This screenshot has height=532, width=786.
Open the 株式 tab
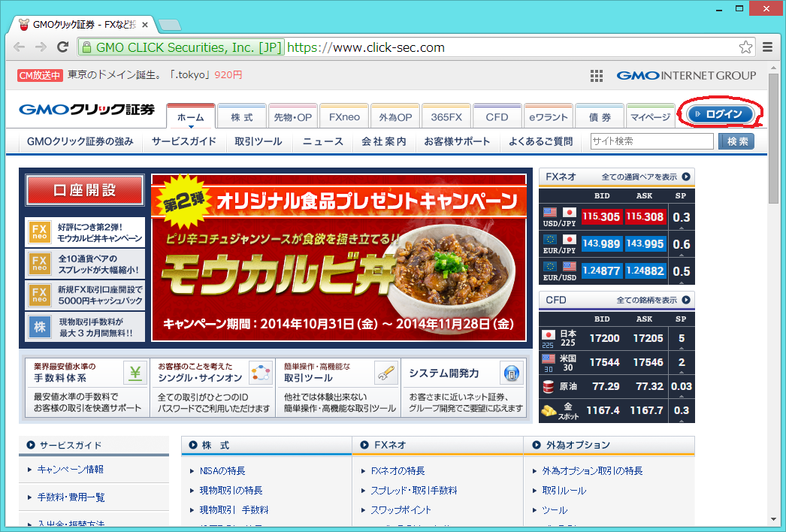(242, 117)
